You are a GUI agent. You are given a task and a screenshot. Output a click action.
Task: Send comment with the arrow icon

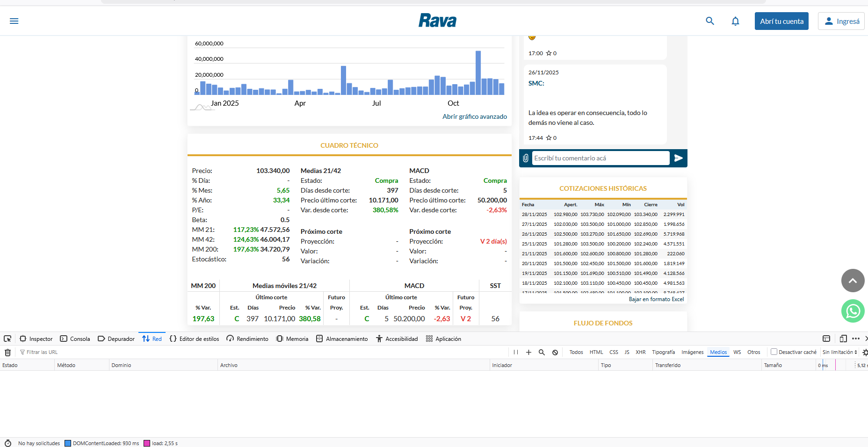tap(678, 158)
